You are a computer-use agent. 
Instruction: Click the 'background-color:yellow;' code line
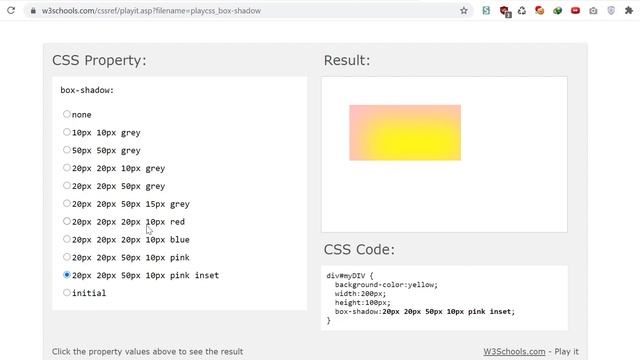pos(386,285)
